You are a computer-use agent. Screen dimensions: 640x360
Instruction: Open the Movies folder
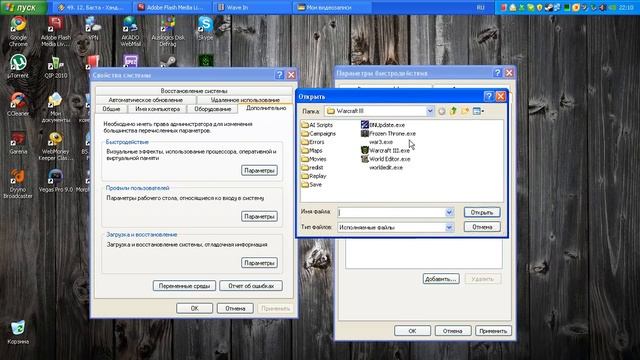pyautogui.click(x=313, y=159)
